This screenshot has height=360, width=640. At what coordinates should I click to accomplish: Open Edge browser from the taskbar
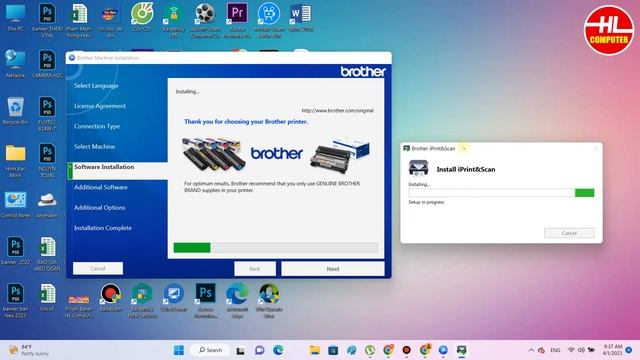tap(278, 350)
